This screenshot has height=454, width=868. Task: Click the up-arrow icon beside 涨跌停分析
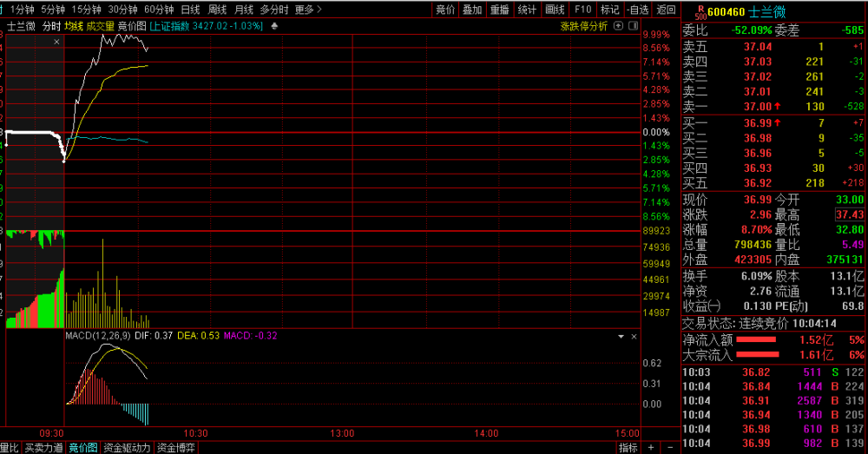coord(619,25)
